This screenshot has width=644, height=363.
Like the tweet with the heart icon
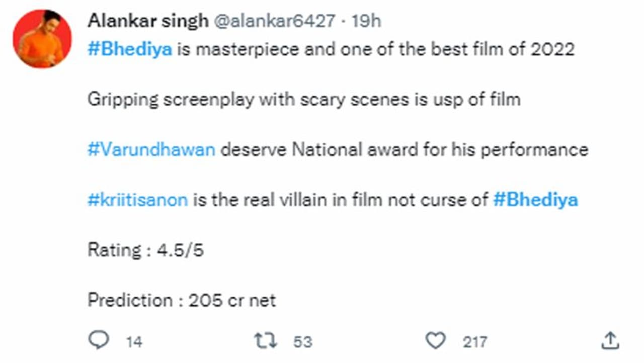435,340
